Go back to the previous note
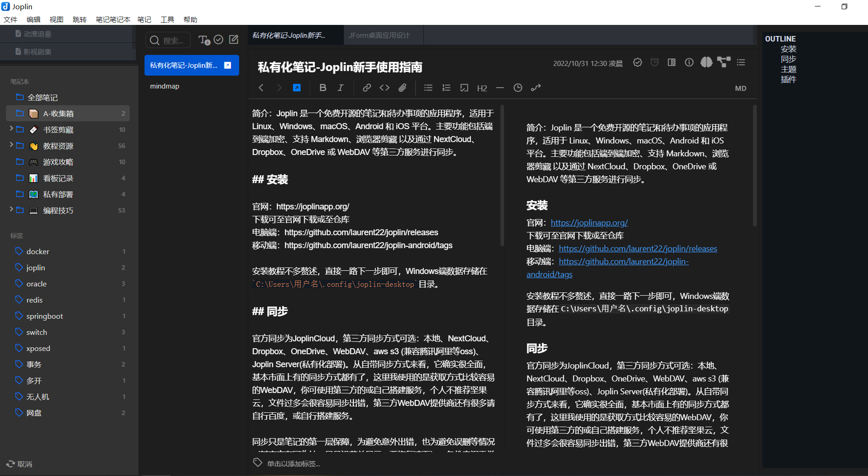The width and height of the screenshot is (868, 476). point(261,88)
